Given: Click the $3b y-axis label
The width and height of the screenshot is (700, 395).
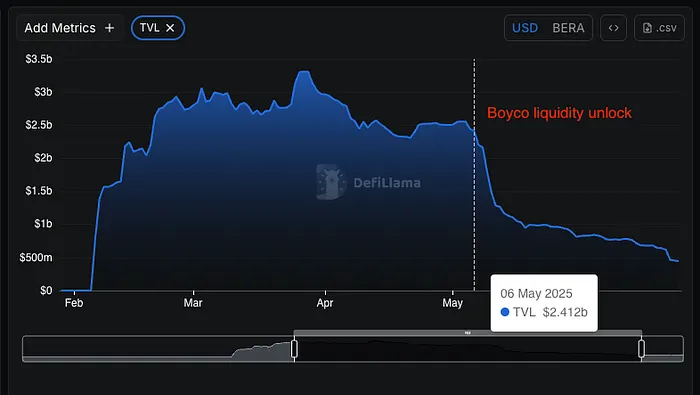Looking at the screenshot, I should [43, 92].
